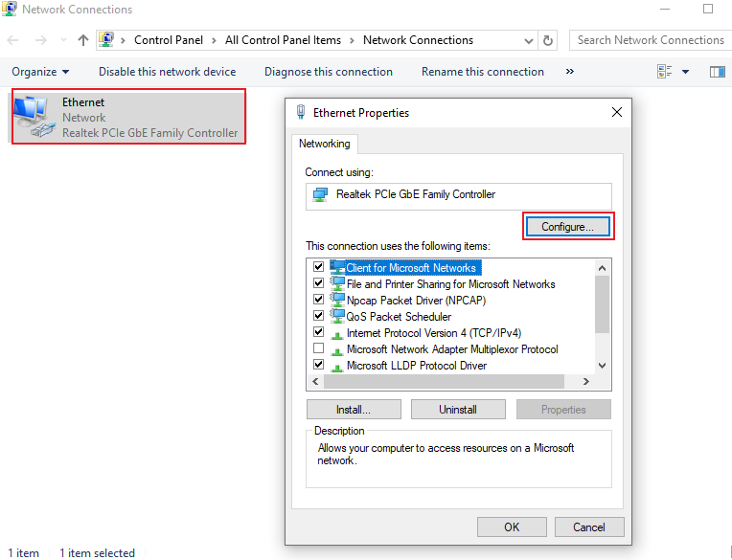The height and width of the screenshot is (560, 732).
Task: Click the Multiplexor Protocol icon
Action: 336,351
